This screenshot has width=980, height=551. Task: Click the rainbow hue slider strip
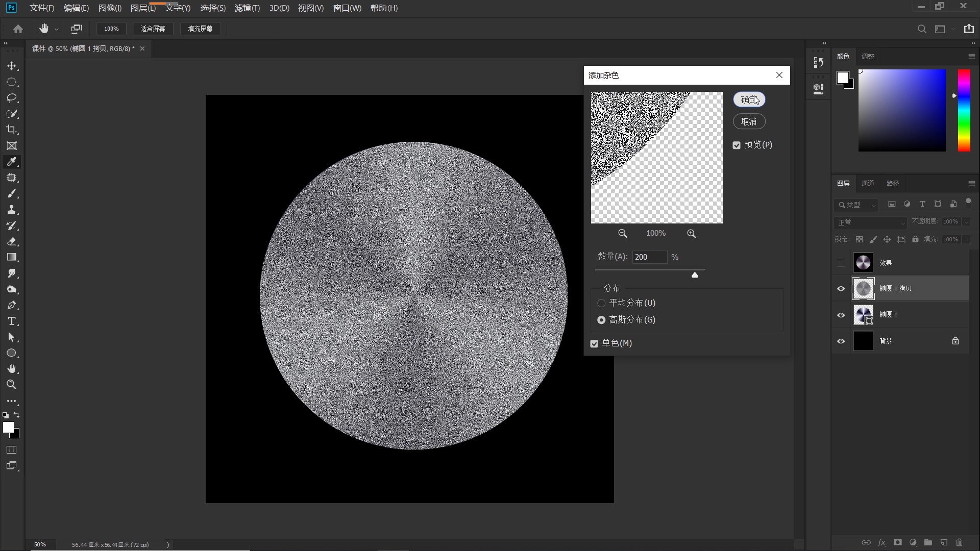point(964,110)
